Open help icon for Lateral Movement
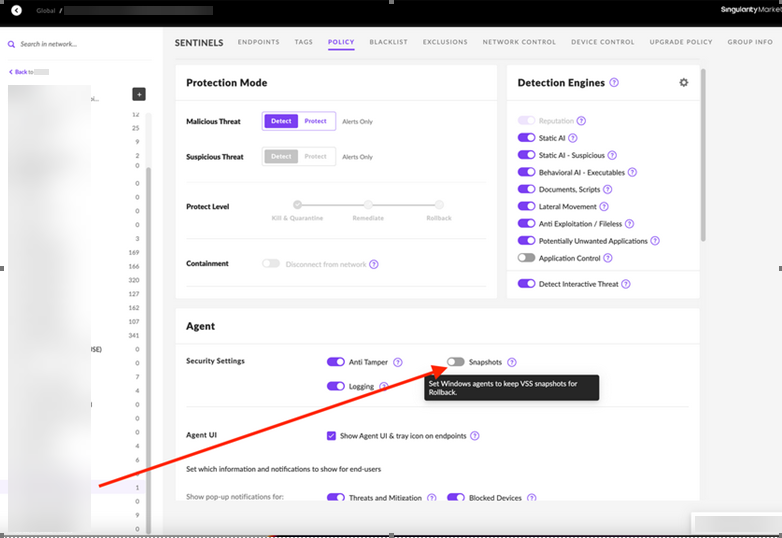The height and width of the screenshot is (538, 782). pyautogui.click(x=603, y=206)
